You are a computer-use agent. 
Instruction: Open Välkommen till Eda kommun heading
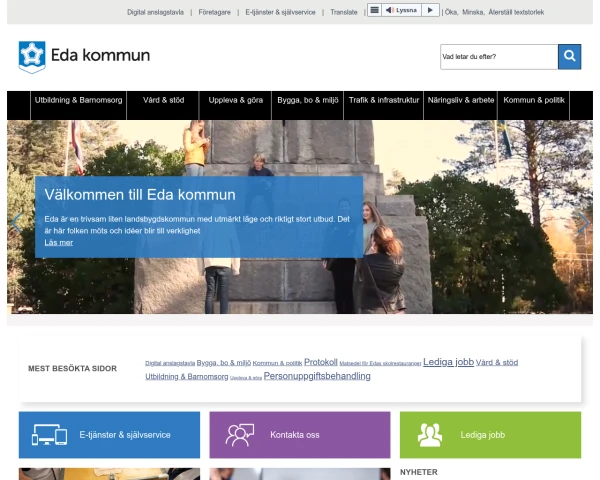point(140,195)
